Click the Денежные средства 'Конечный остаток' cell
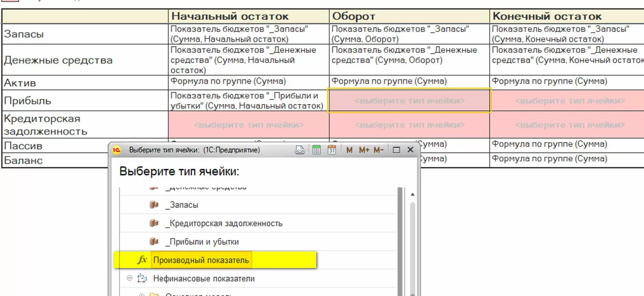 (567, 60)
